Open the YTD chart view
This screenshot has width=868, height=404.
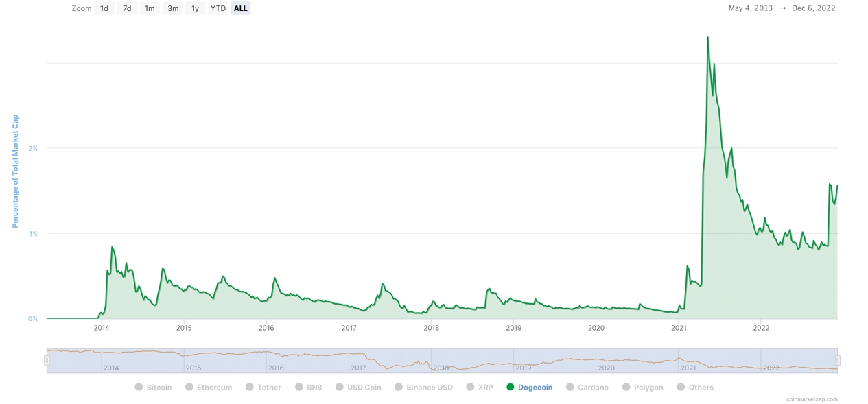click(218, 8)
